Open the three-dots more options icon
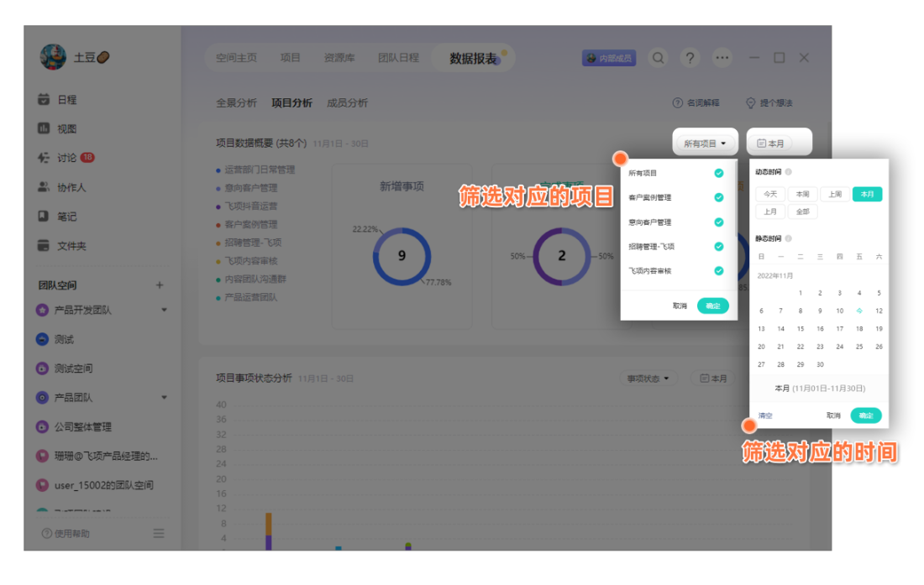Image resolution: width=924 pixels, height=585 pixels. tap(722, 58)
